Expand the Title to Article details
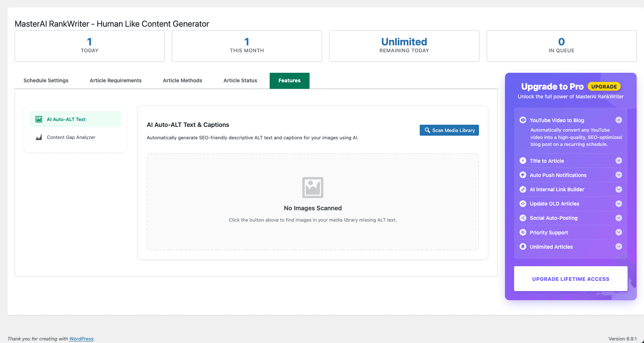 click(x=619, y=161)
